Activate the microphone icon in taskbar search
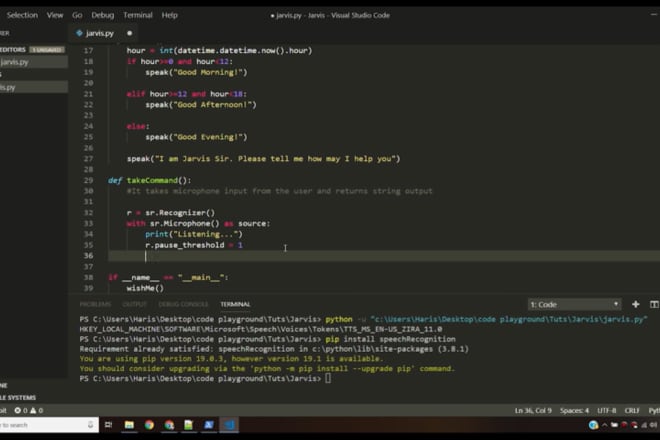This screenshot has height=440, width=660. pyautogui.click(x=90, y=425)
